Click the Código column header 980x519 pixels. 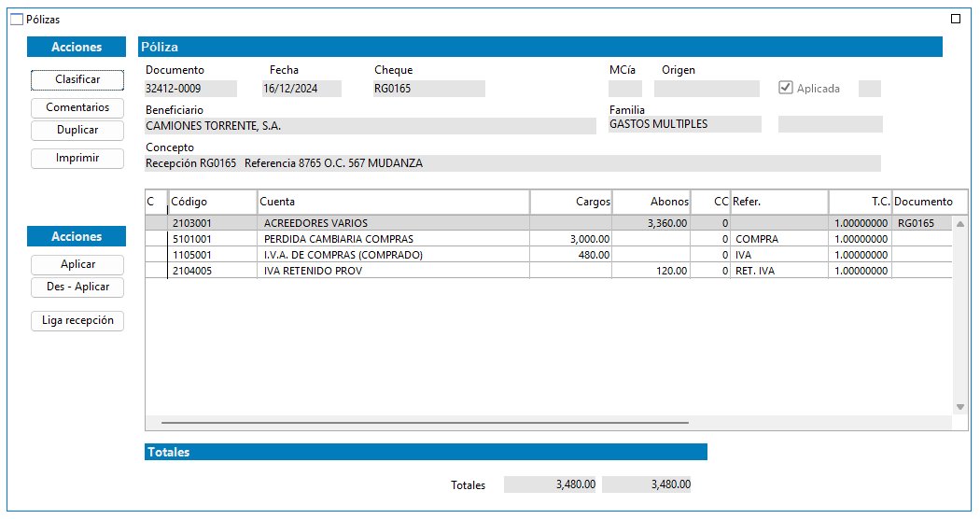tap(213, 202)
